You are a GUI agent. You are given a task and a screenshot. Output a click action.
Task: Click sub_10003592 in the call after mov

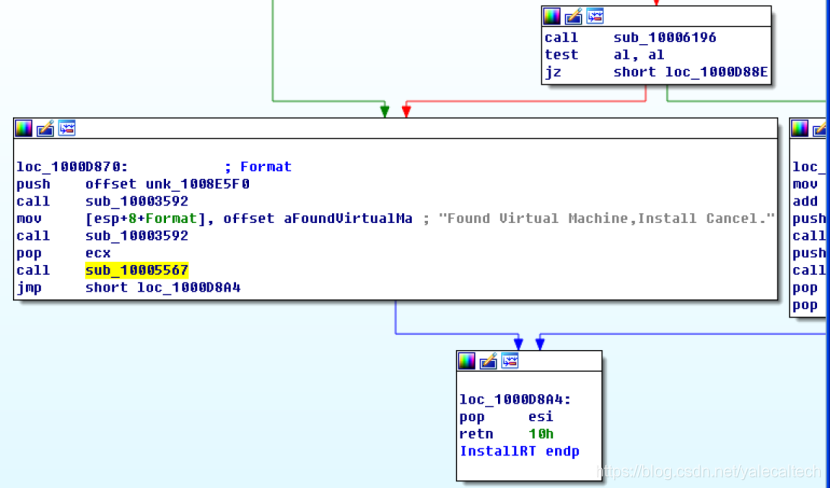pos(137,236)
